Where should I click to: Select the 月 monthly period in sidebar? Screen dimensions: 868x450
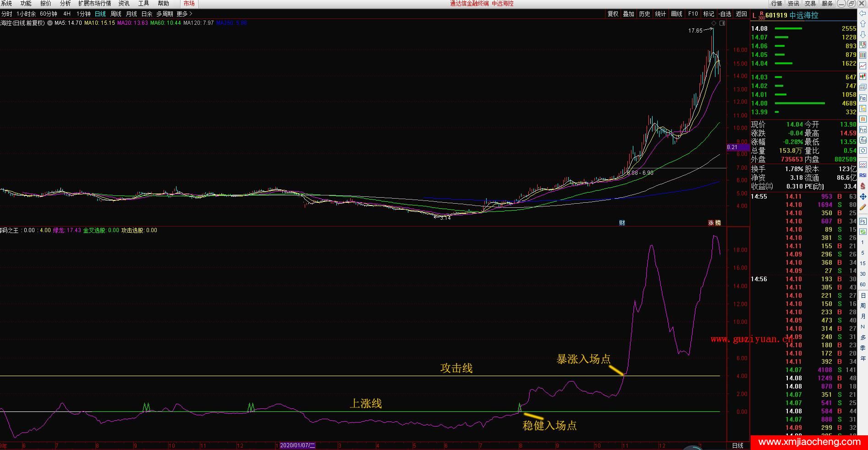pyautogui.click(x=863, y=317)
